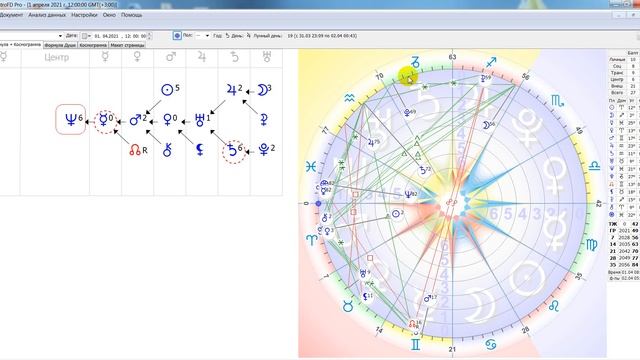Click the Всего row in the score table
Viewport: 640px width, 360px height.
(x=624, y=93)
